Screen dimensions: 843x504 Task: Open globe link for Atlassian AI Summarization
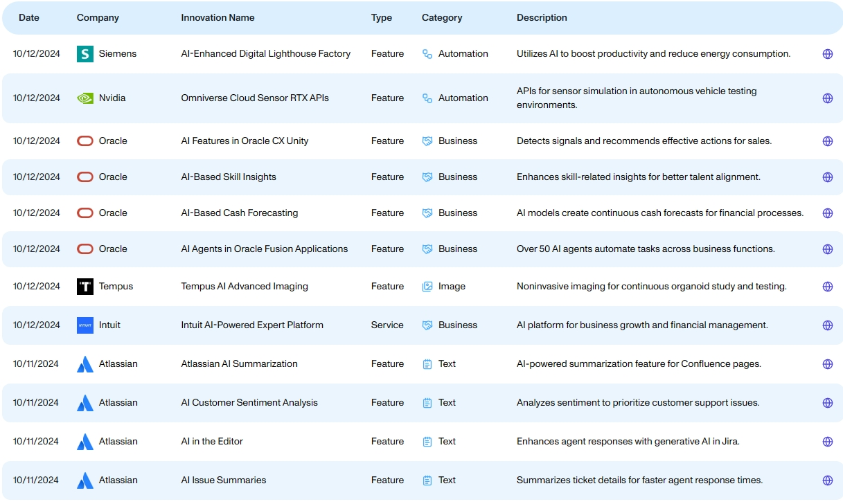[x=827, y=364]
